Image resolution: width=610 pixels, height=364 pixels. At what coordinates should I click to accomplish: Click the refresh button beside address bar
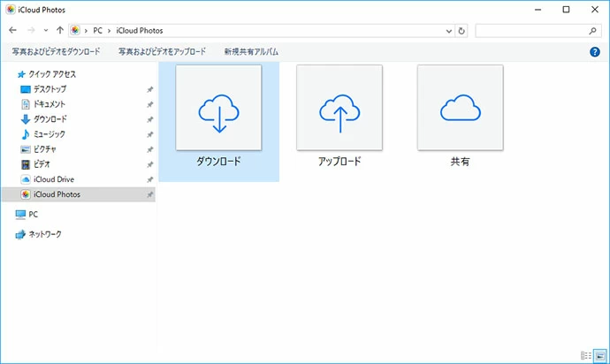461,31
